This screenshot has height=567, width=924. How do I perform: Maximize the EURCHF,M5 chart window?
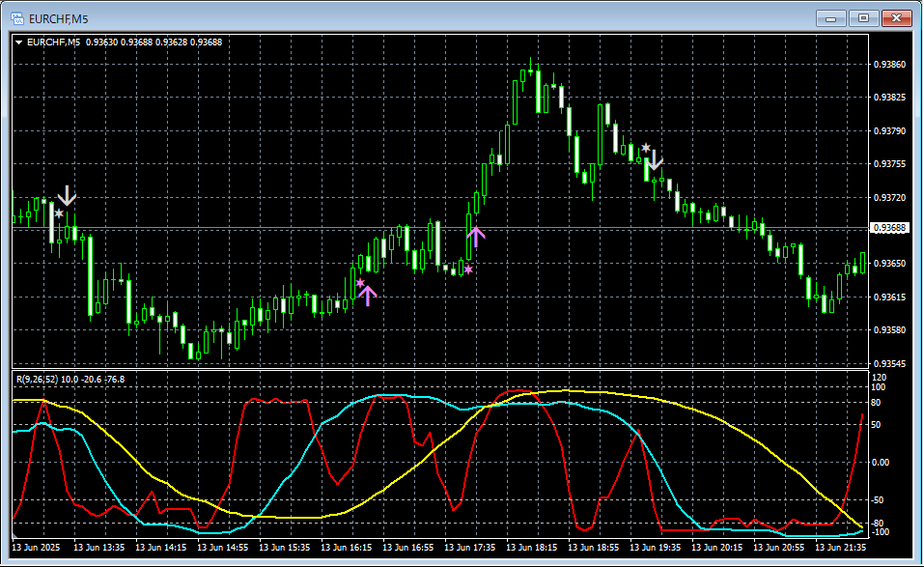click(863, 19)
